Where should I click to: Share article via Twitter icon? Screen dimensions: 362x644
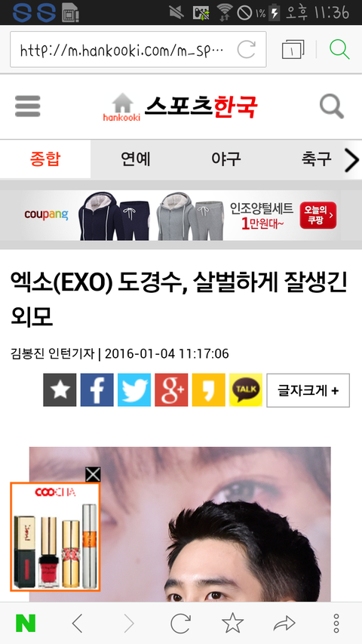click(134, 390)
